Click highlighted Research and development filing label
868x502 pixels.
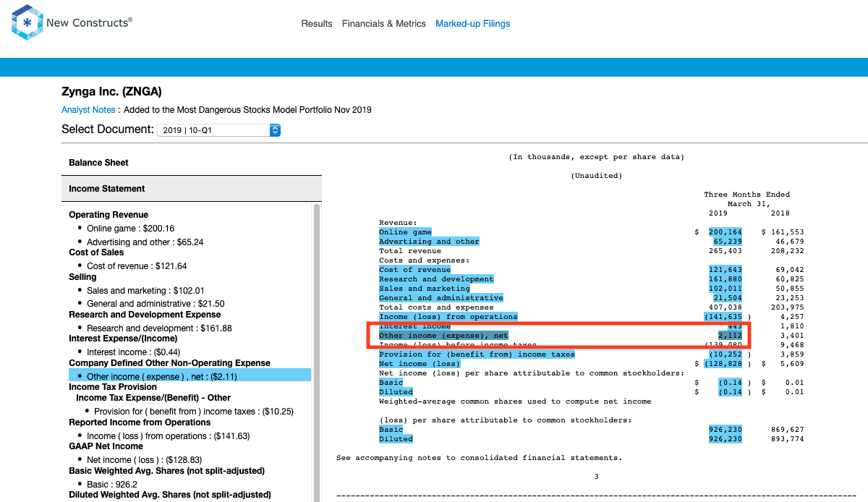point(436,279)
